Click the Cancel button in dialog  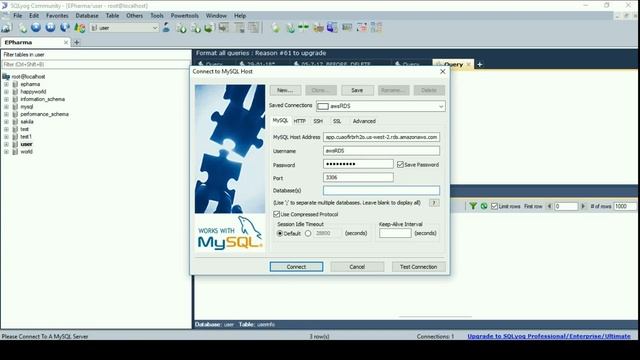coord(357,267)
